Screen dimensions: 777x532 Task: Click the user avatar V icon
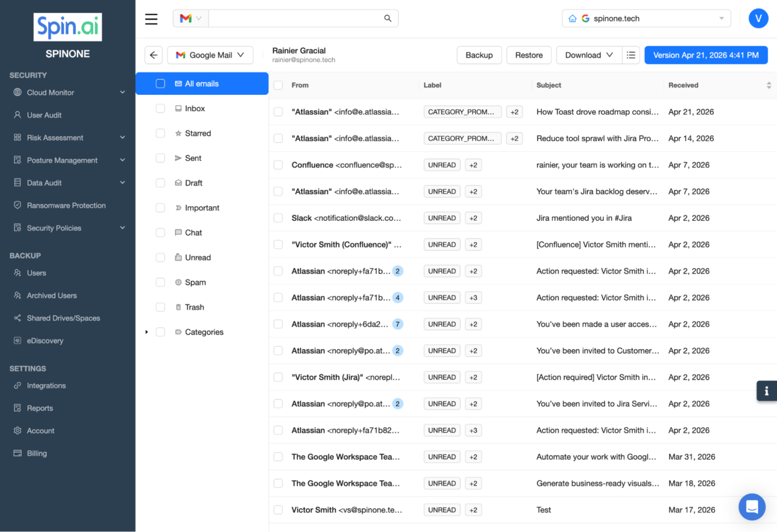pos(758,18)
